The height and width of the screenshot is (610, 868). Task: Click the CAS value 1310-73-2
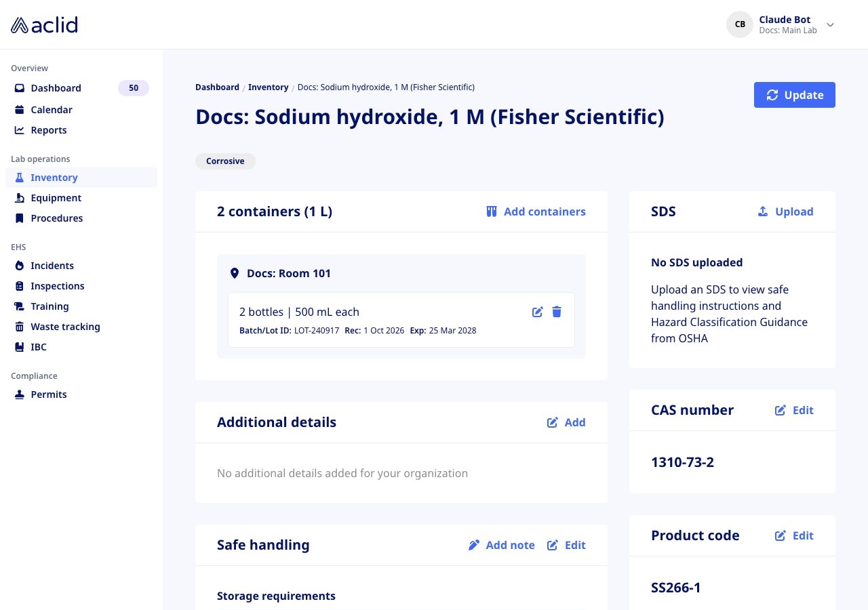click(x=682, y=462)
